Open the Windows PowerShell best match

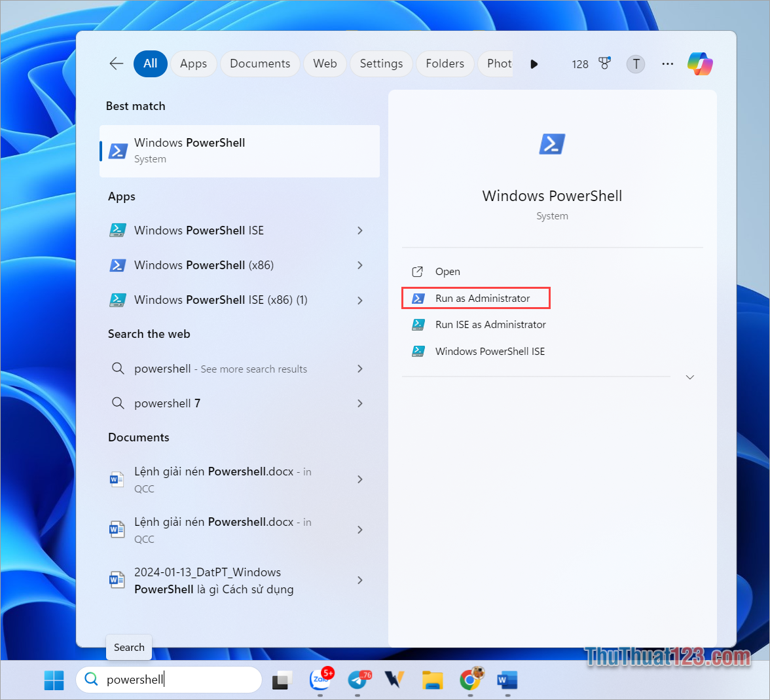pos(240,151)
